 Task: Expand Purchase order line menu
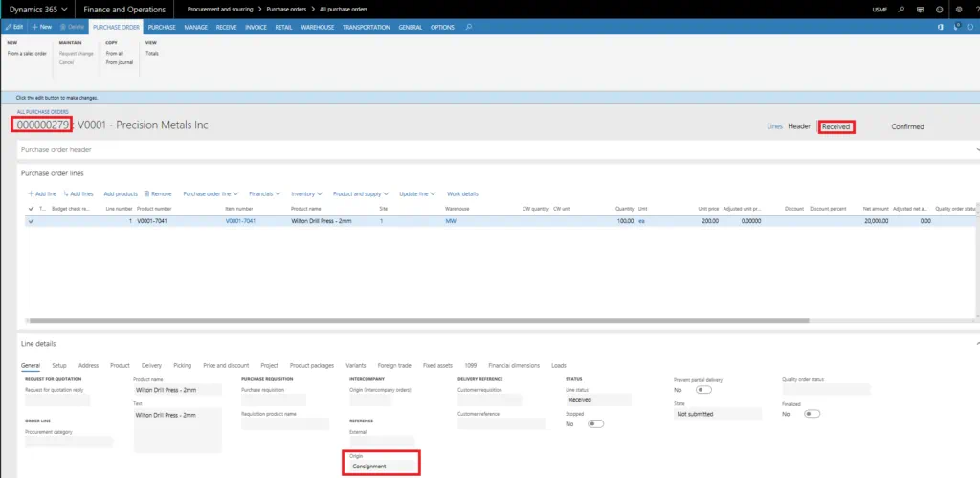coord(211,193)
